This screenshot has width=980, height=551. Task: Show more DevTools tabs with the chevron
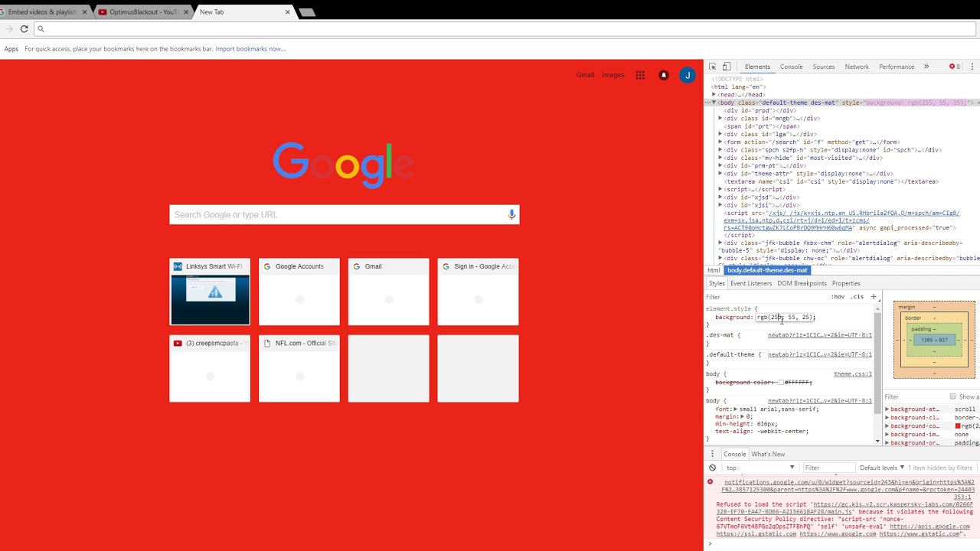pos(926,67)
